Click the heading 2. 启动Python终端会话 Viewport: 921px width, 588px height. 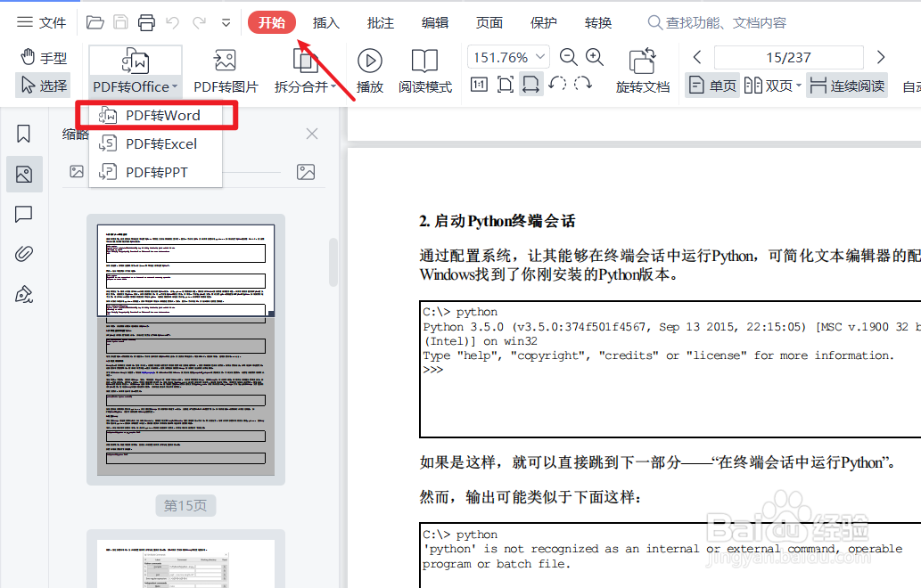[498, 221]
